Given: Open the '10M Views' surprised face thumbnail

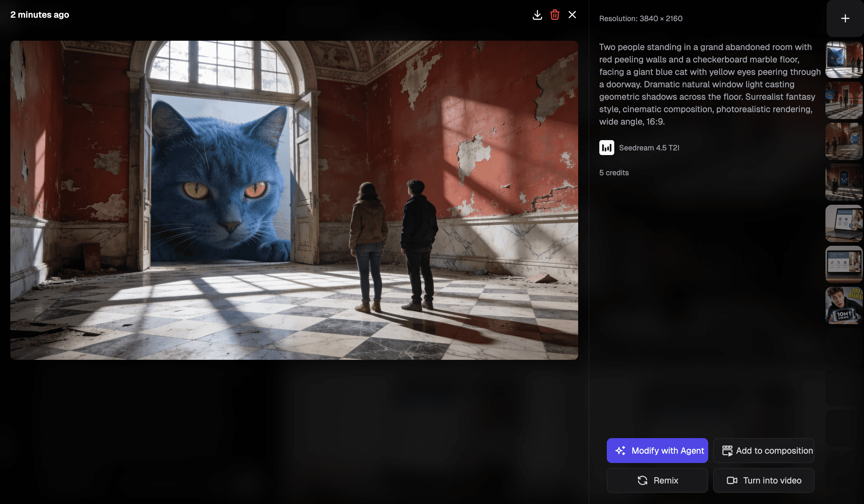Looking at the screenshot, I should [x=843, y=305].
